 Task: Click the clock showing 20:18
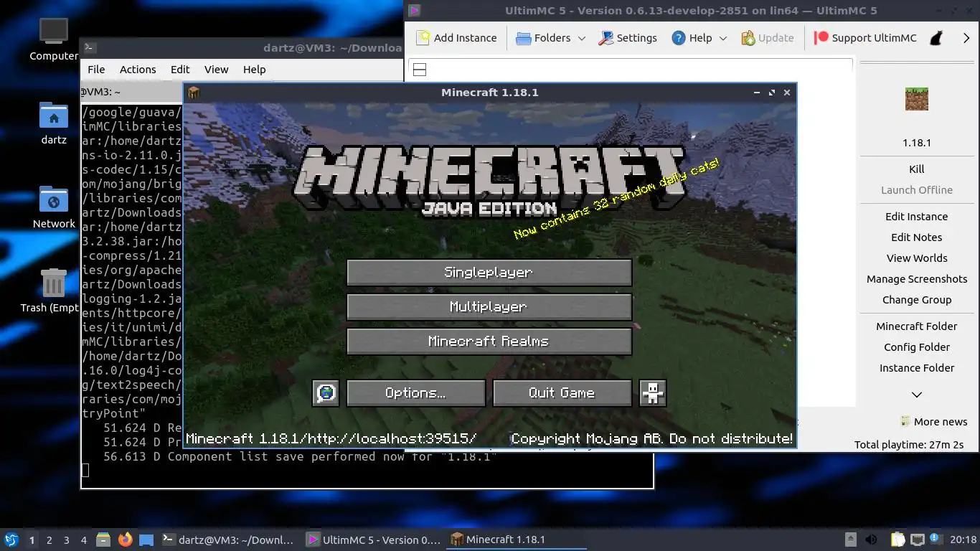point(963,540)
